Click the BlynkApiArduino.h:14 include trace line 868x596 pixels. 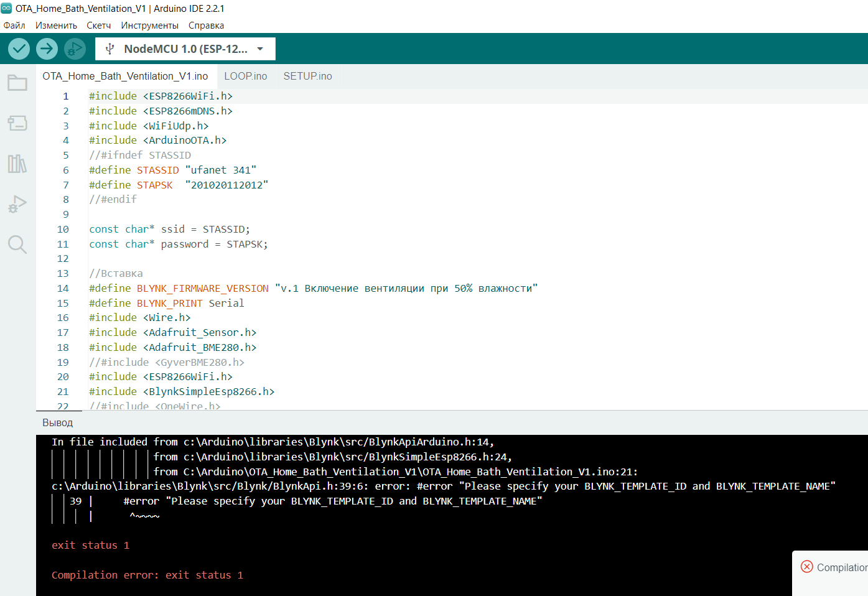[x=273, y=442]
